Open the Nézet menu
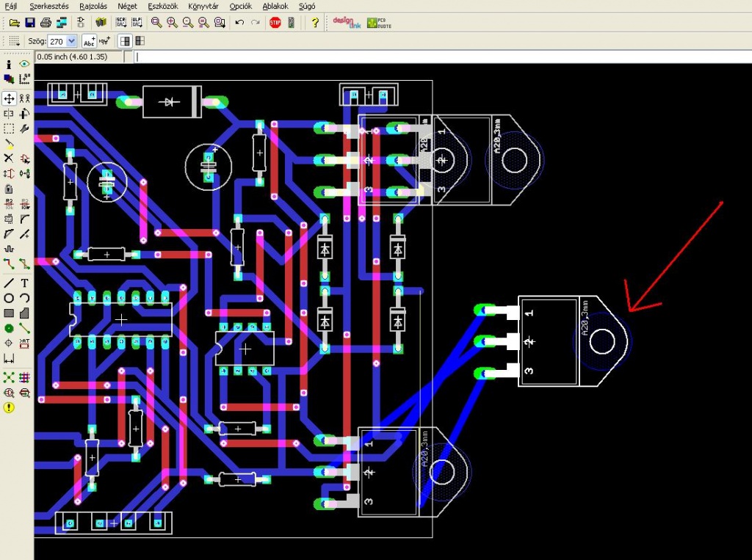This screenshot has height=560, width=752. pos(127,6)
